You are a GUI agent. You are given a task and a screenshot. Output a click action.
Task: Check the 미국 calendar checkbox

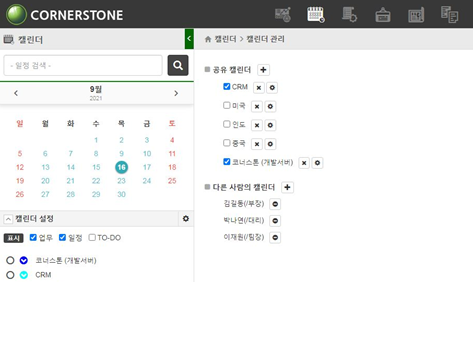point(227,106)
